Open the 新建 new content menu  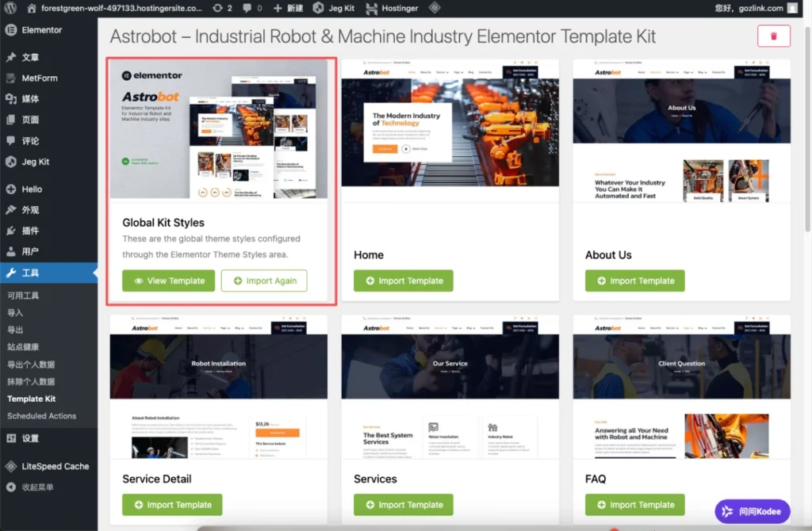point(288,8)
